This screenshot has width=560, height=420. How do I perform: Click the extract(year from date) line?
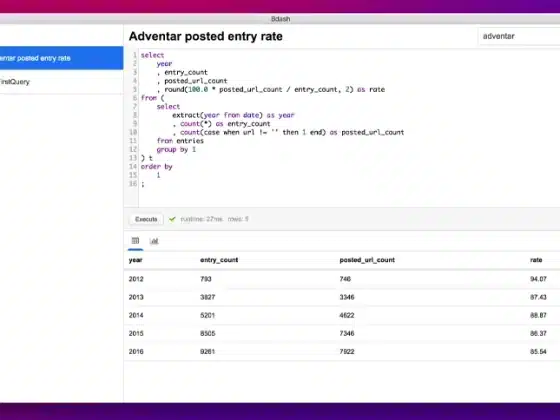[233, 115]
